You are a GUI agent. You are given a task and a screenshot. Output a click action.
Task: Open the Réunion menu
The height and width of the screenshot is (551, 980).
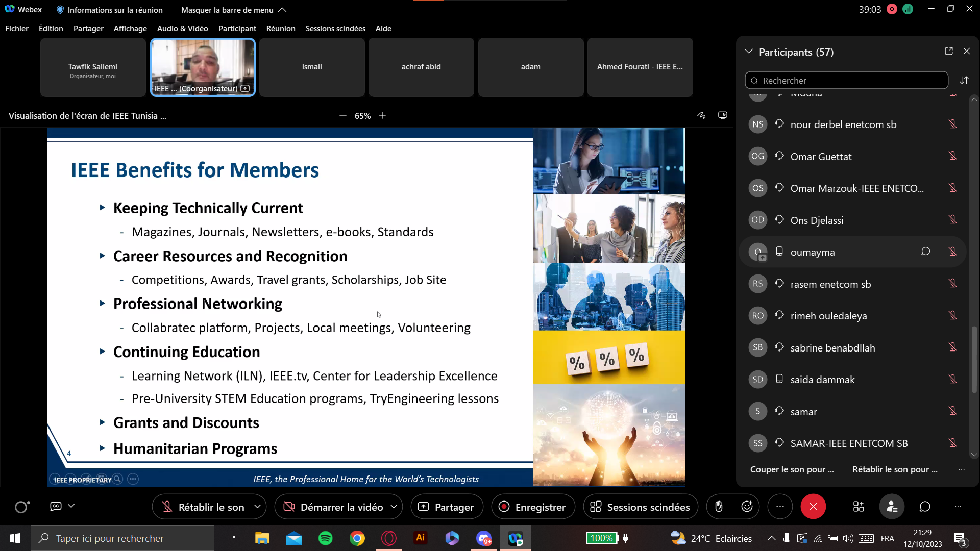[x=281, y=29]
